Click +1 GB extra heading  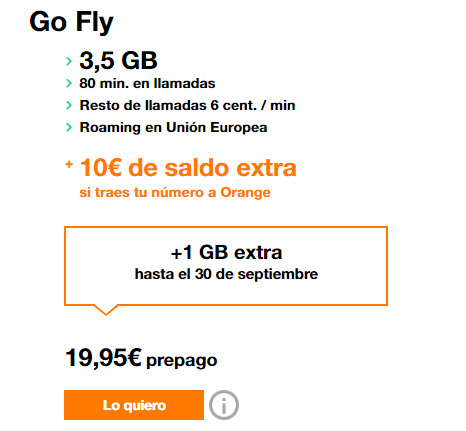click(x=226, y=252)
